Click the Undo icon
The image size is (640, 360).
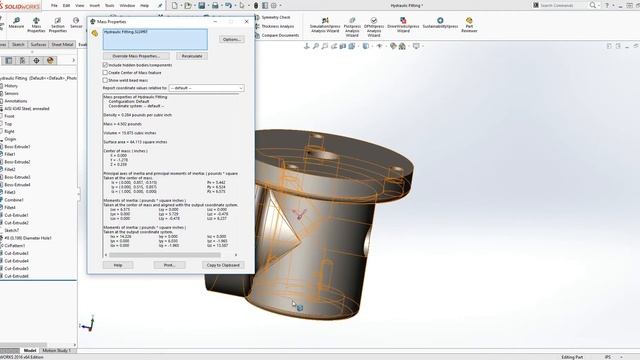click(229, 6)
